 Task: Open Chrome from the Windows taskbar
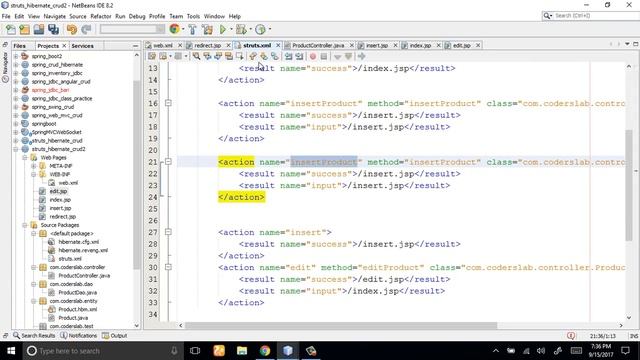click(265, 351)
